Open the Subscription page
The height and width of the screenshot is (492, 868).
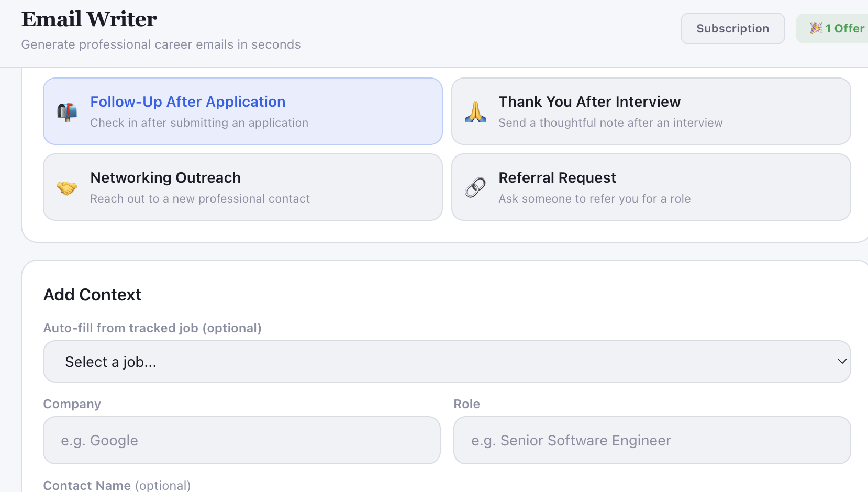pos(732,28)
